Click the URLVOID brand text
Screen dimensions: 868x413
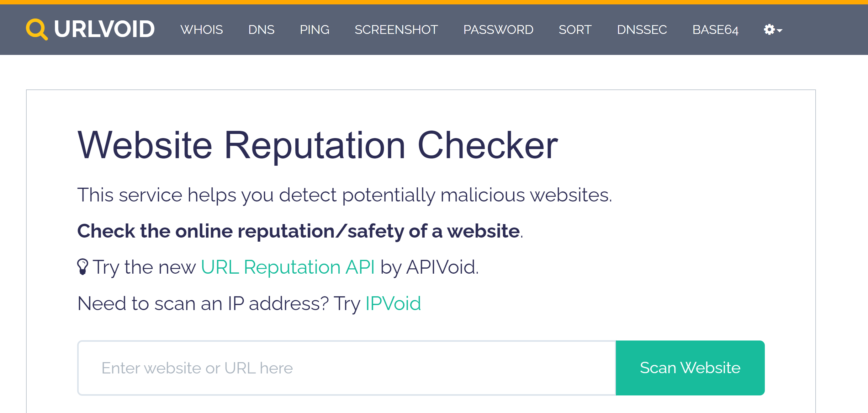point(104,29)
